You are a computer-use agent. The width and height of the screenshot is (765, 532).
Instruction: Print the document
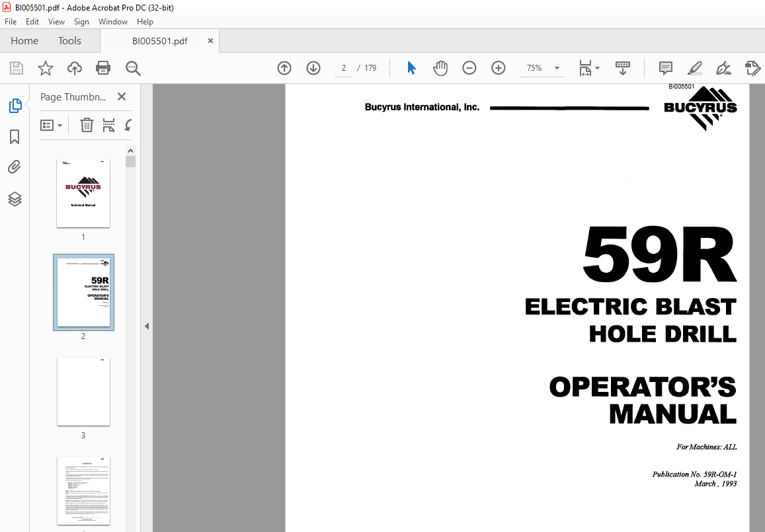[x=103, y=68]
